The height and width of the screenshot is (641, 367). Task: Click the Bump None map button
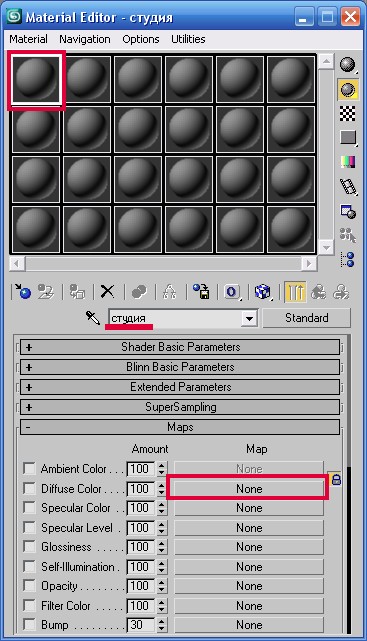[x=249, y=625]
